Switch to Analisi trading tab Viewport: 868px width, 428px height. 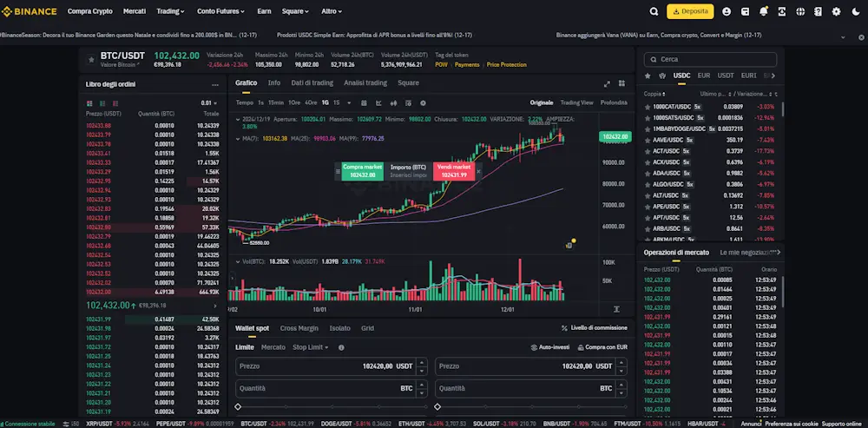[x=365, y=83]
